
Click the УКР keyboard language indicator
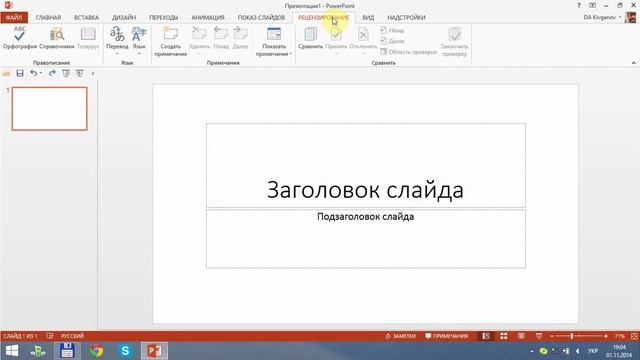coord(593,351)
